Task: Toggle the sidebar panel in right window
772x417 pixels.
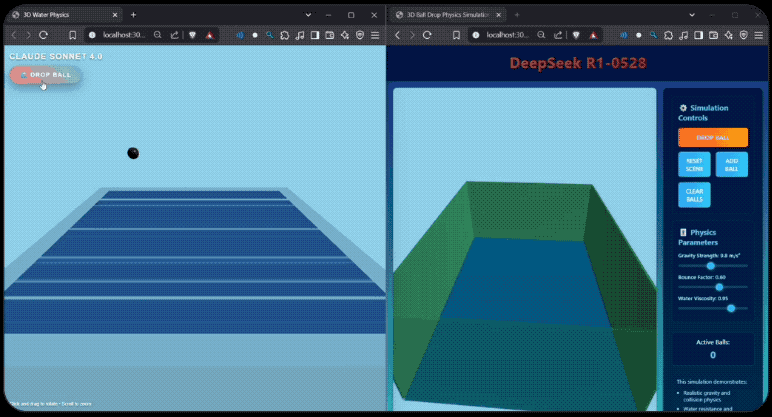Action: coord(698,35)
